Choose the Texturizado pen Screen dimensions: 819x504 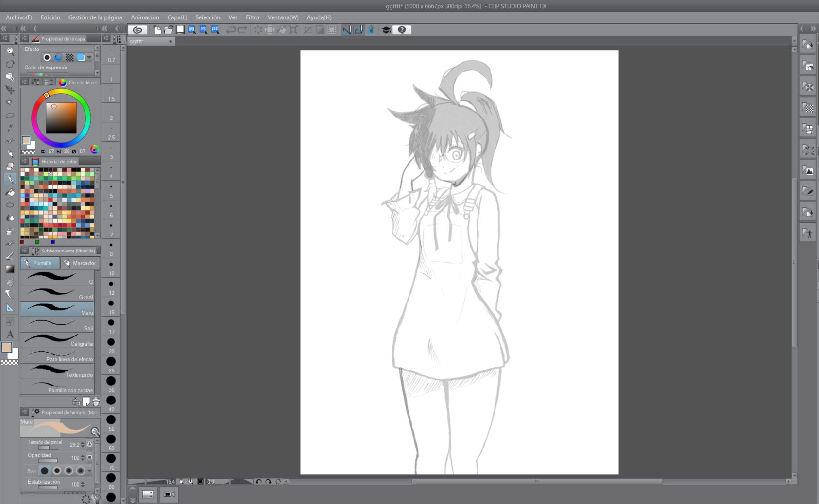pyautogui.click(x=57, y=371)
